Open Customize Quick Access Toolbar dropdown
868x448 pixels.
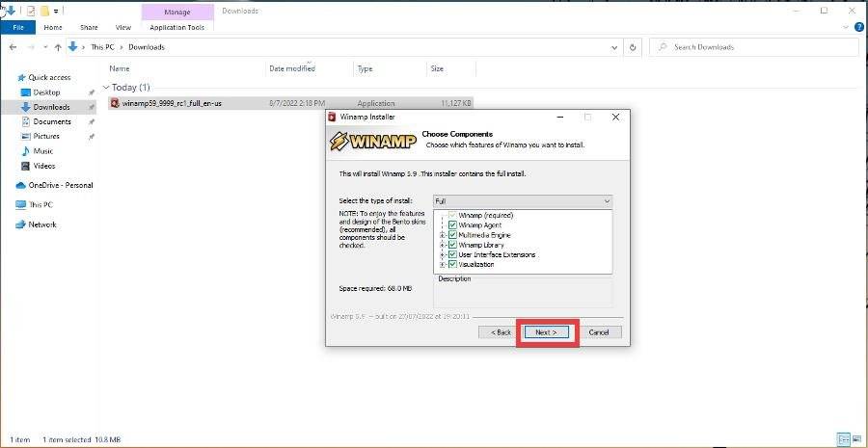pos(56,11)
